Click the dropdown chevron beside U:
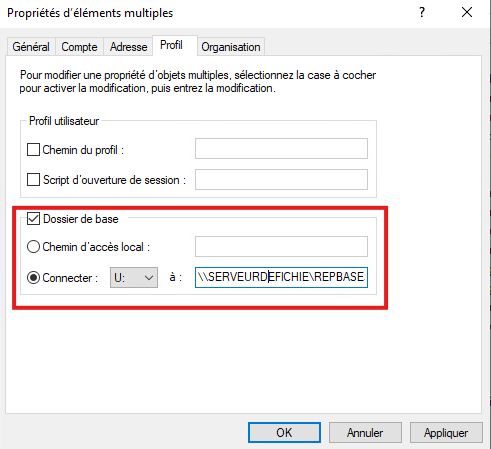Screen dimensions: 491x449 (x=149, y=277)
